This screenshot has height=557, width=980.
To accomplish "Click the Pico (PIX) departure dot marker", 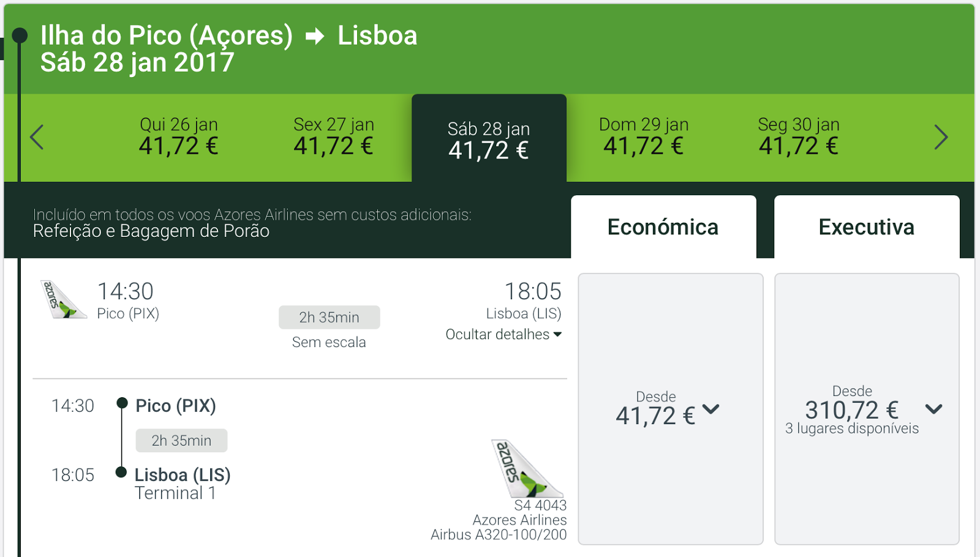I will [x=122, y=403].
